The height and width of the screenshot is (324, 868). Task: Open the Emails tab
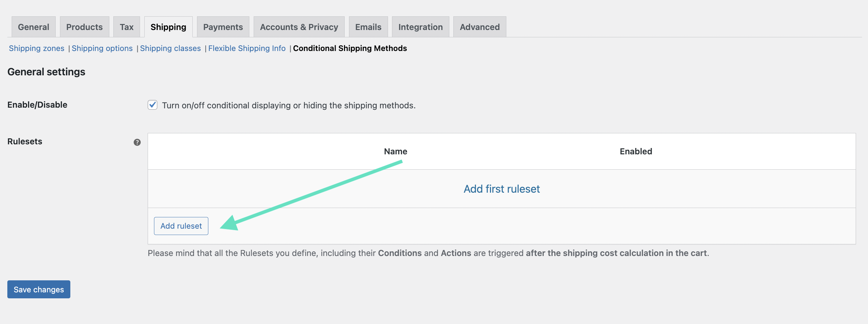click(x=368, y=27)
